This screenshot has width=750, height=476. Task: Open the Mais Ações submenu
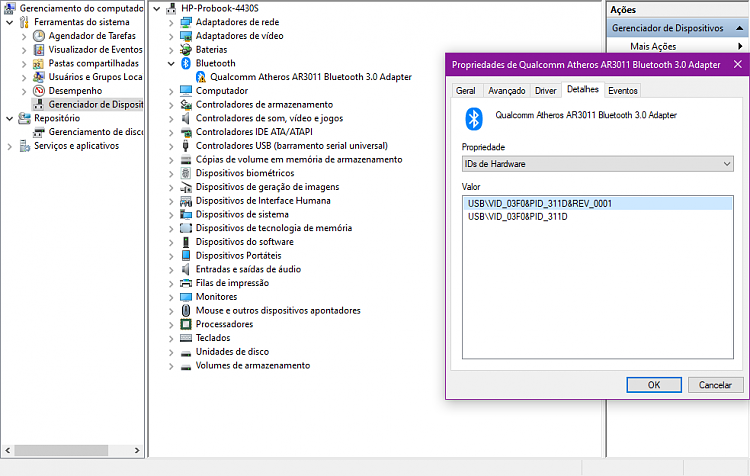(x=678, y=46)
